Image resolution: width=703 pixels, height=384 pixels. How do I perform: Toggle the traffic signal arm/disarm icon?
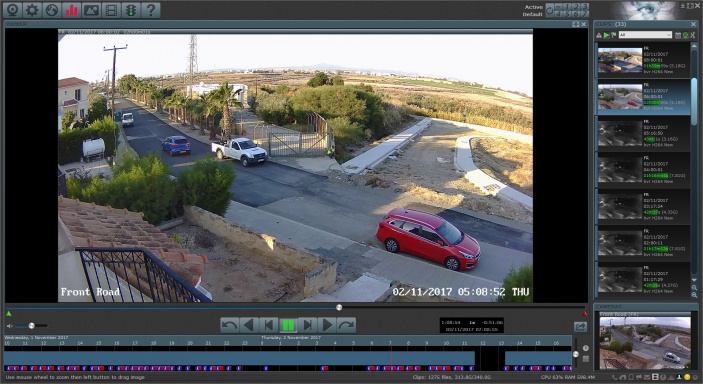(x=131, y=10)
